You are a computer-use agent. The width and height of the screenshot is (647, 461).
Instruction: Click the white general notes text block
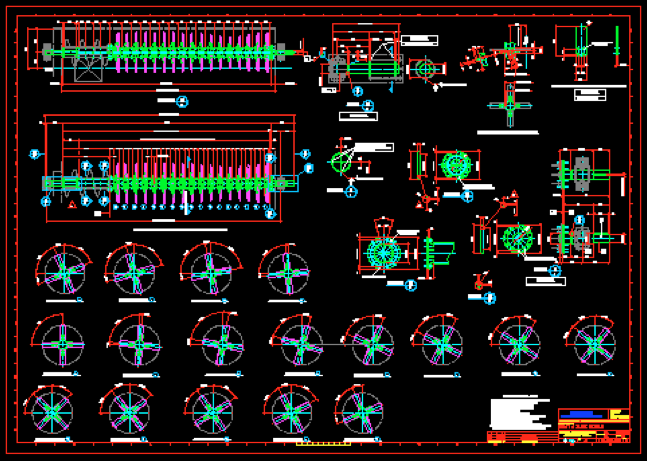pos(521,413)
